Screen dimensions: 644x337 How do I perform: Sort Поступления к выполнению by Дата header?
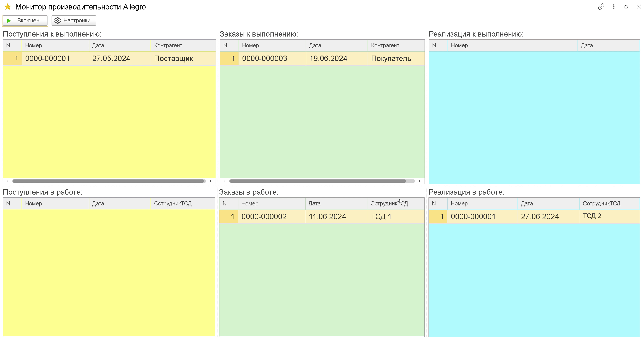pyautogui.click(x=120, y=45)
